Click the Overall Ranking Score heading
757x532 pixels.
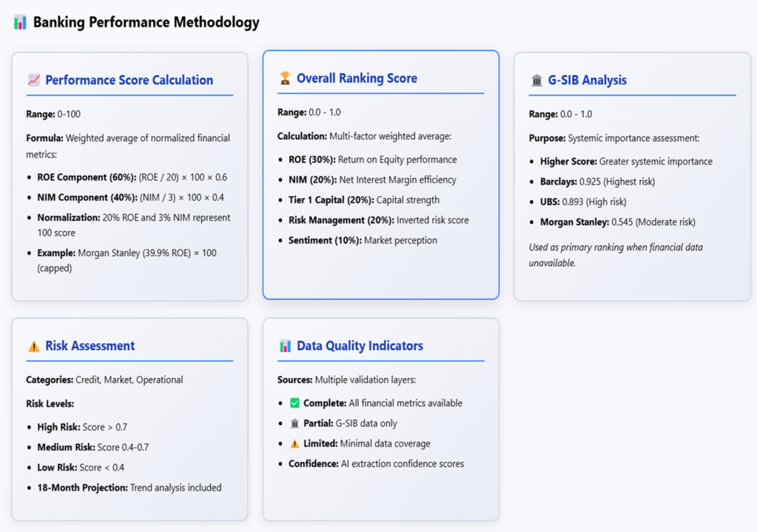(x=357, y=78)
